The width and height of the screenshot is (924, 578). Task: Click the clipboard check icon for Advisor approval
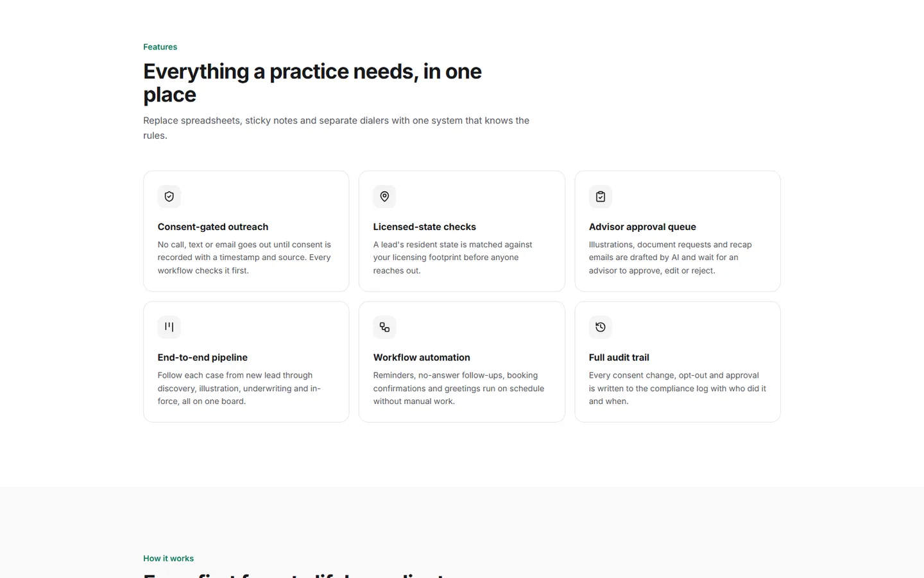pos(600,197)
